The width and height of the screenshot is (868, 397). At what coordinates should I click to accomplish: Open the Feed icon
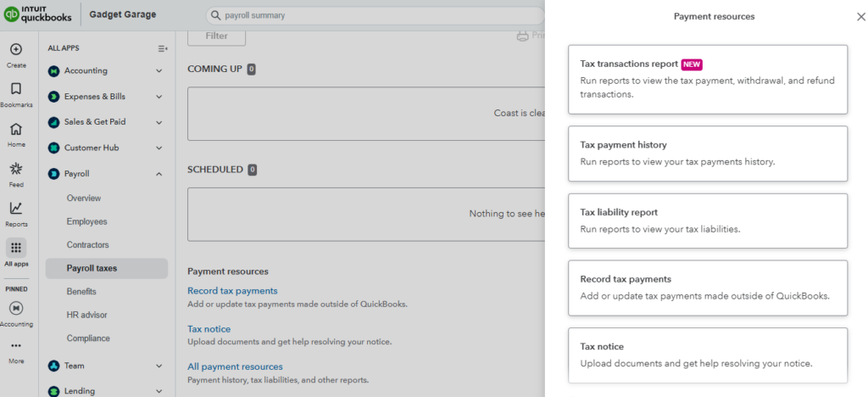pyautogui.click(x=16, y=169)
